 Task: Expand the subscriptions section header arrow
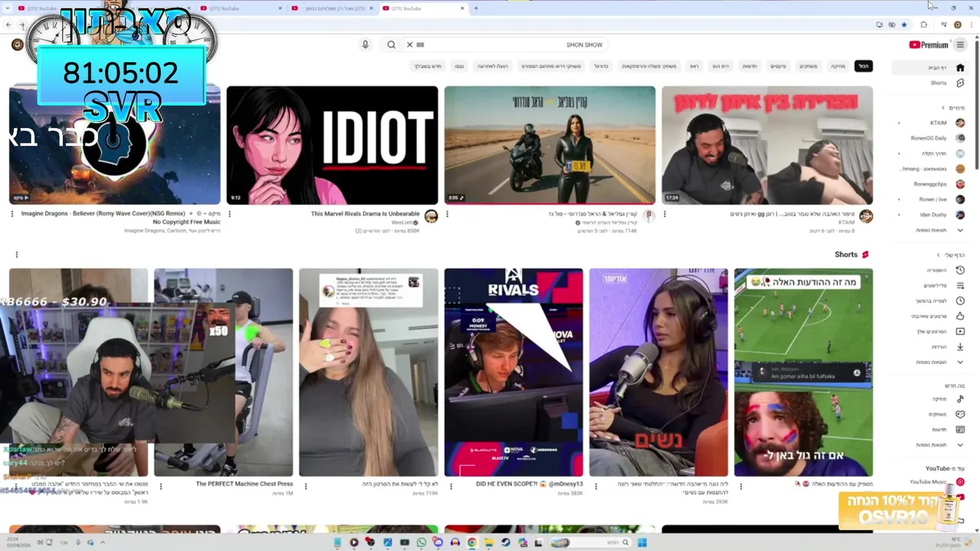point(943,108)
